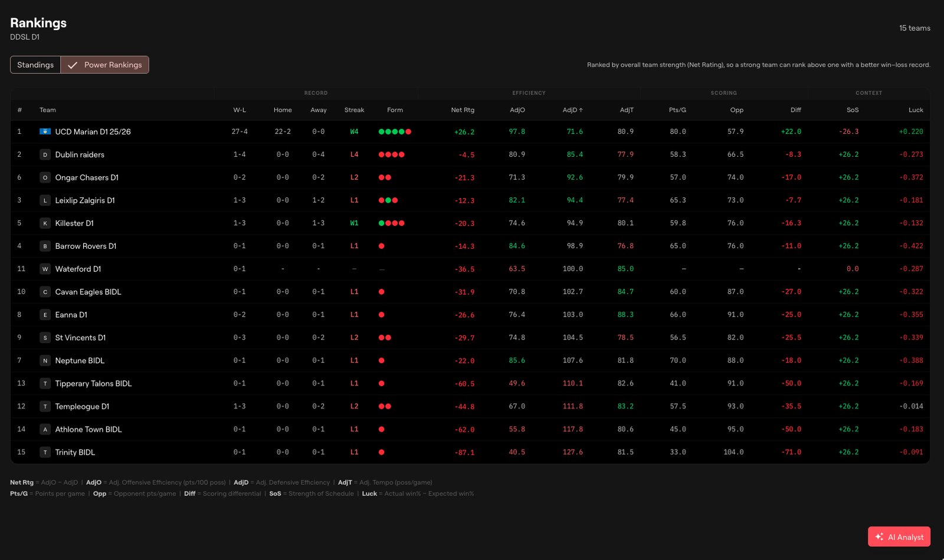Sort by the W-L column header

point(240,110)
